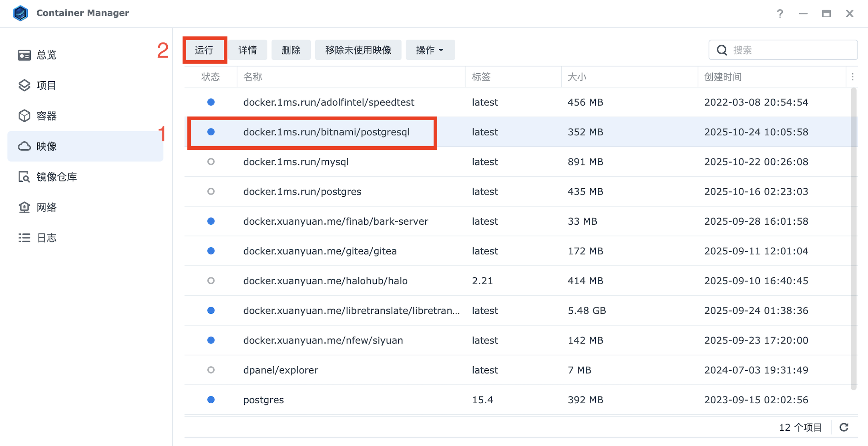The image size is (868, 446).
Task: Click the 镜像仓库 registry search icon
Action: 24,177
